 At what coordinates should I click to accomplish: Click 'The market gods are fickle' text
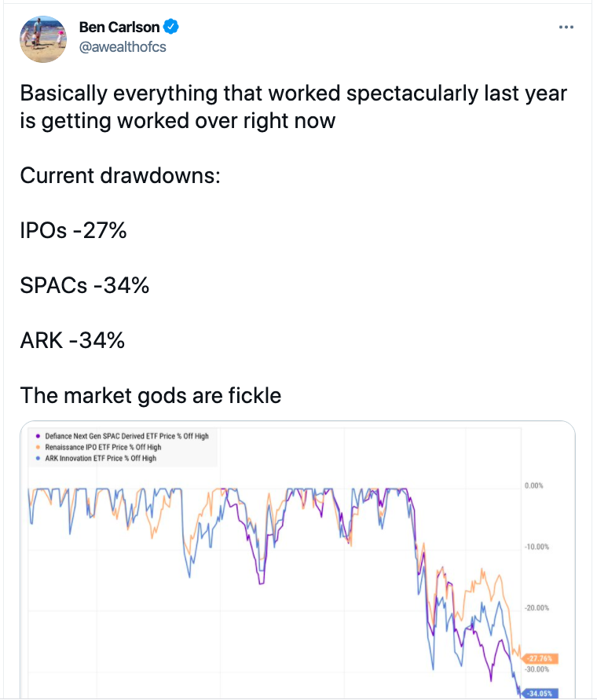point(151,394)
